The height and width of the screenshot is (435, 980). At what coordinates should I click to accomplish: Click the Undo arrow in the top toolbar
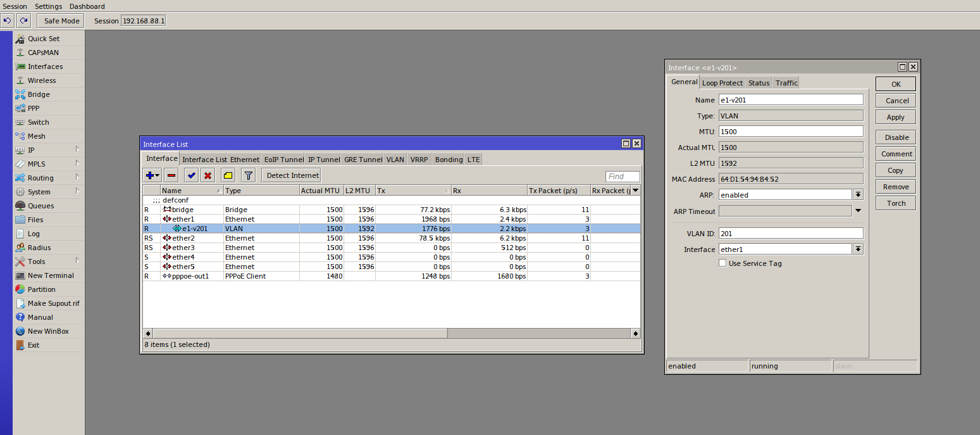pyautogui.click(x=8, y=21)
